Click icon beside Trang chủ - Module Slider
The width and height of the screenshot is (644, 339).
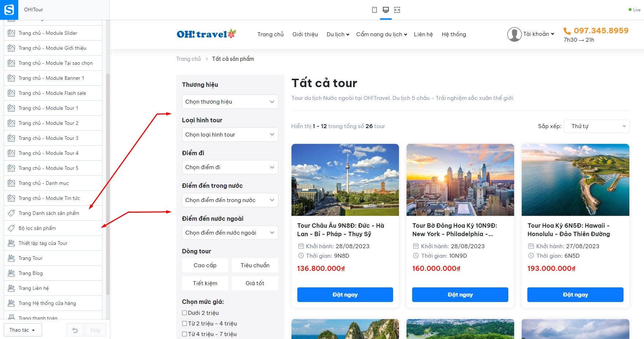point(11,33)
